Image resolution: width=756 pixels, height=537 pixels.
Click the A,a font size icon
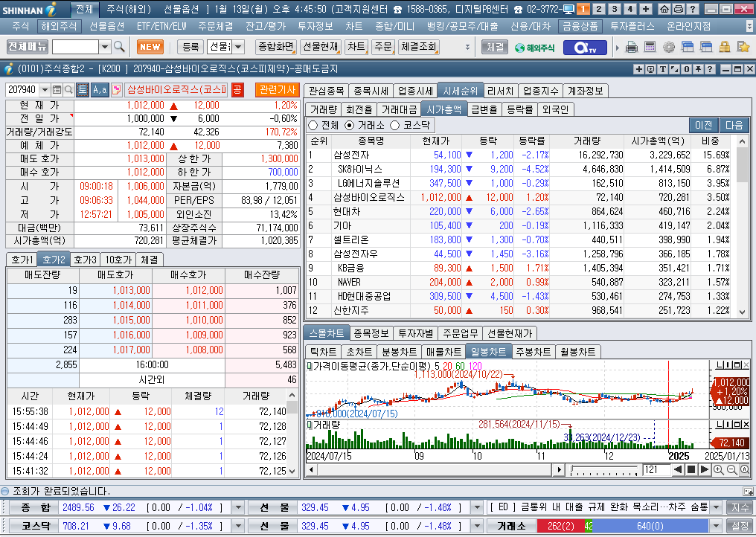pos(100,90)
